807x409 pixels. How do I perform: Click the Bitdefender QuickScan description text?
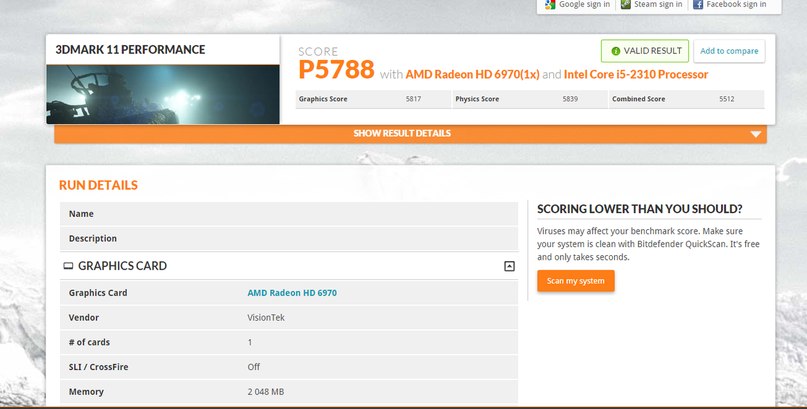(x=648, y=244)
